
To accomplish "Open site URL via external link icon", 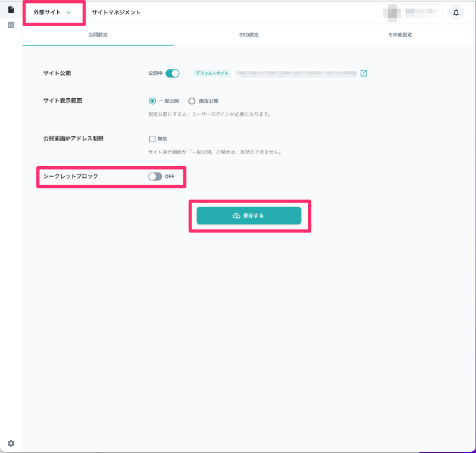I will coord(364,74).
